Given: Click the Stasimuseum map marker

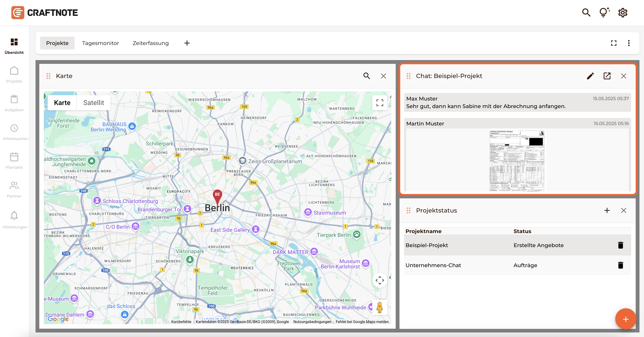Looking at the screenshot, I should (308, 212).
